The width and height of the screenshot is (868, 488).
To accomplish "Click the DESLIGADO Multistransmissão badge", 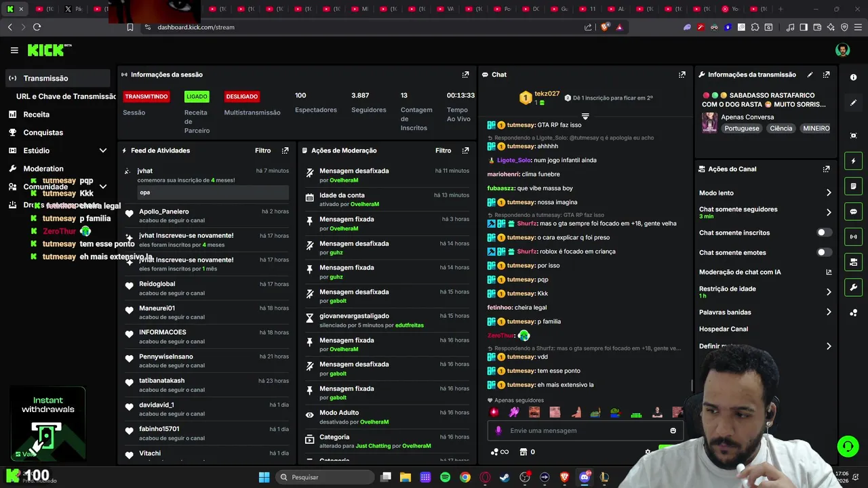I will pos(242,96).
